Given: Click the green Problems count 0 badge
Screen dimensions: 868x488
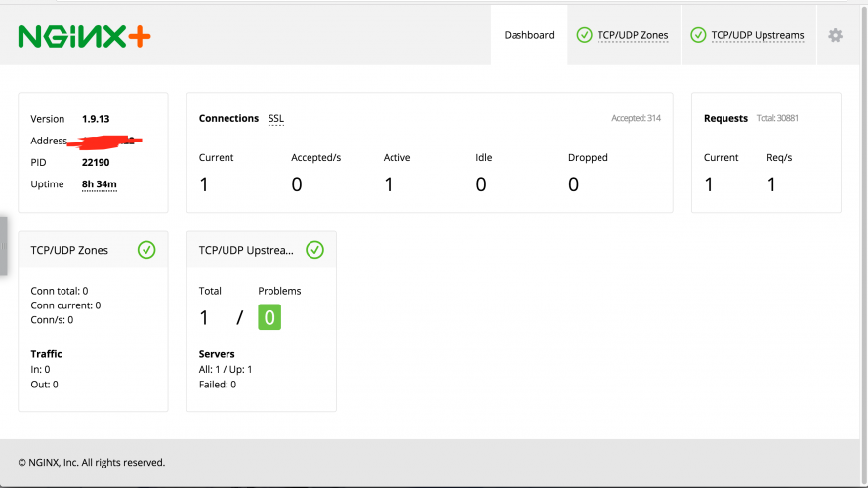Looking at the screenshot, I should (269, 317).
